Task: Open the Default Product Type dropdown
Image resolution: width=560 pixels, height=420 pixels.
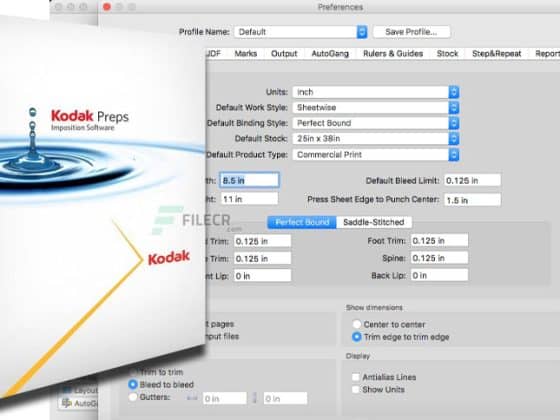Action: [x=376, y=155]
